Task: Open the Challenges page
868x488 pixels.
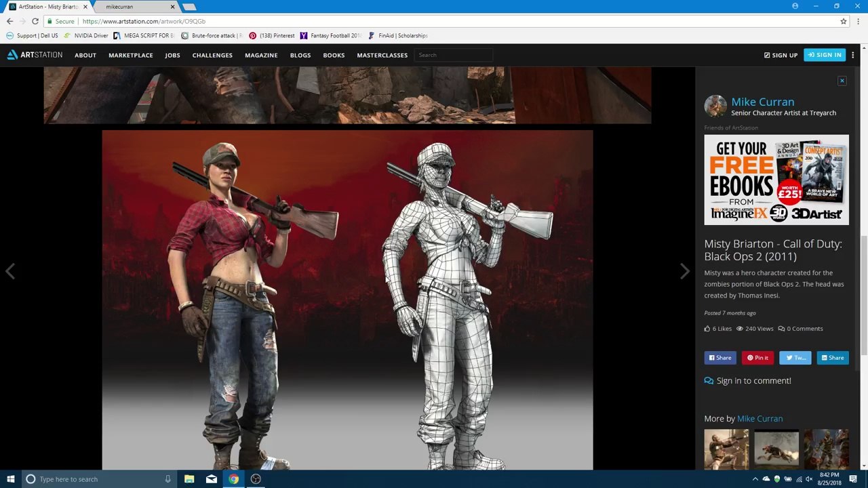Action: 212,55
